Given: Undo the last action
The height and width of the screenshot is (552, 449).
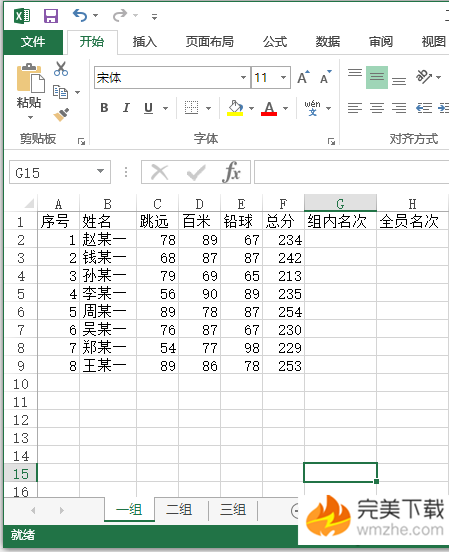Looking at the screenshot, I should 80,15.
